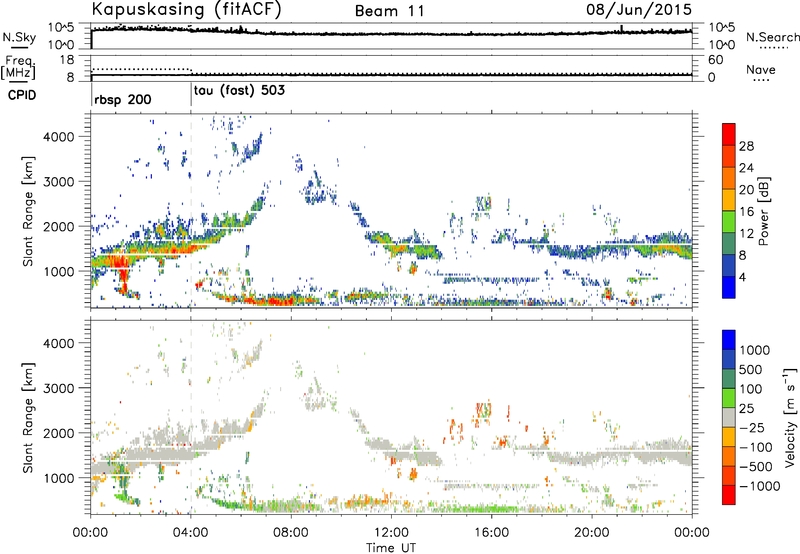The width and height of the screenshot is (800, 554).
Task: Click the power panel 'Slant Range [km]' axis label
Action: [x=28, y=211]
